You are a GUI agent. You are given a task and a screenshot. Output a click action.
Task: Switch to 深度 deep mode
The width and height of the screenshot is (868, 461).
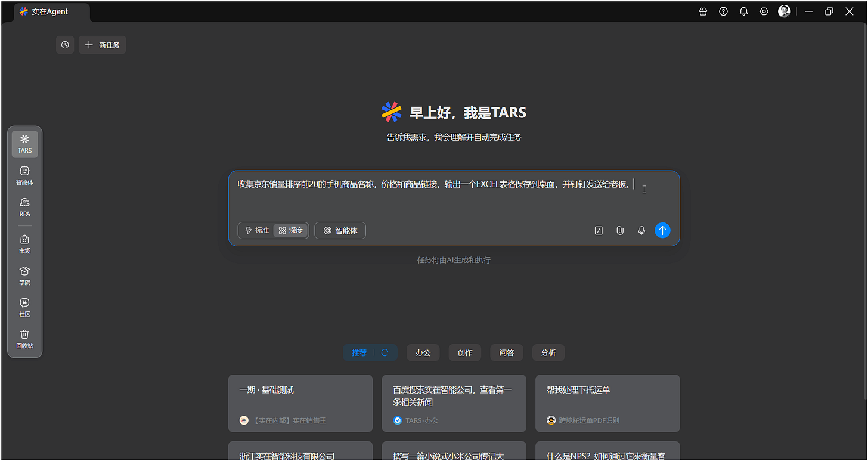click(291, 230)
